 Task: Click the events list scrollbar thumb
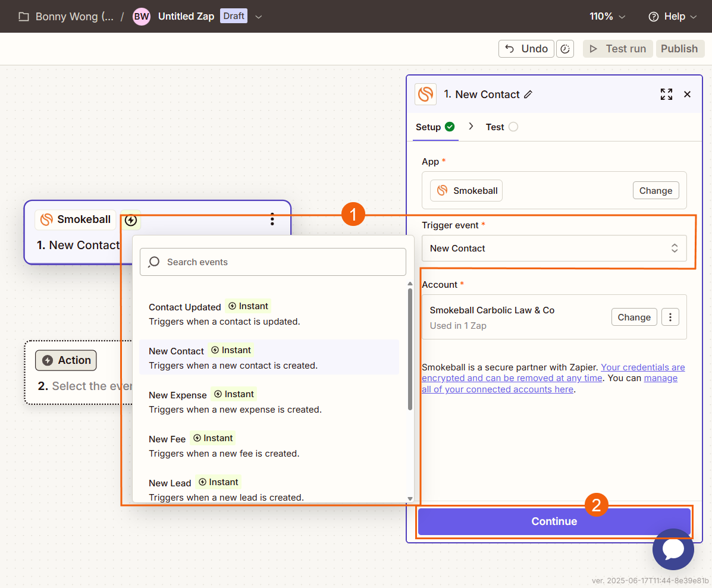410,350
